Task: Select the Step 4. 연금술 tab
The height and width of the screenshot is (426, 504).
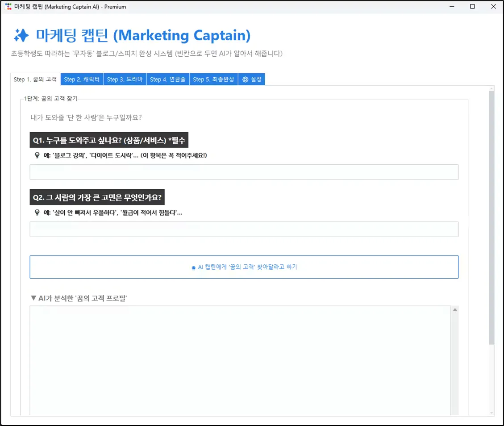Action: pyautogui.click(x=168, y=79)
